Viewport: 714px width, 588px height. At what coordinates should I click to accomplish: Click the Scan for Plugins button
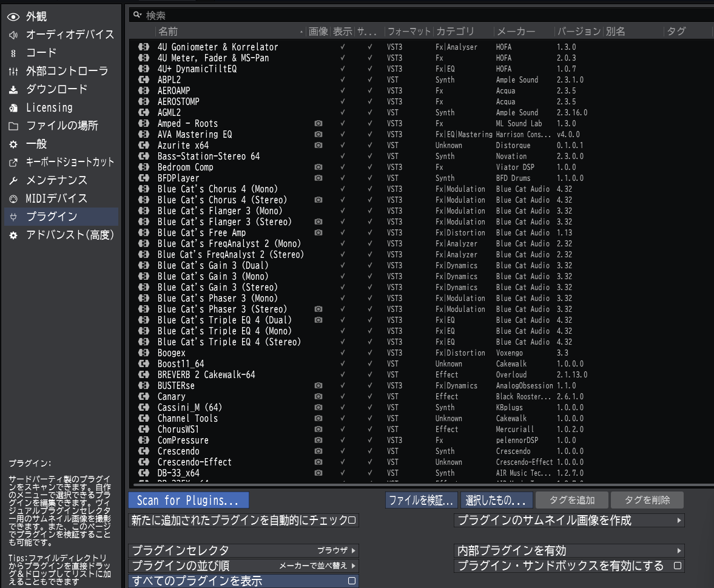188,500
